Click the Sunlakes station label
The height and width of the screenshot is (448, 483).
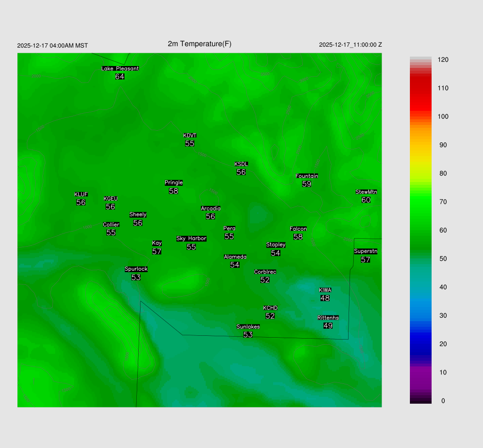point(248,327)
